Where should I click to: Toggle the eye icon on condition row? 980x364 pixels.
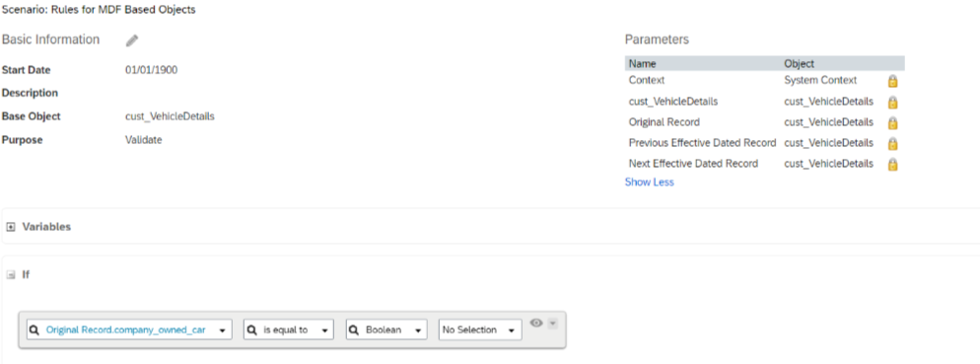point(536,324)
